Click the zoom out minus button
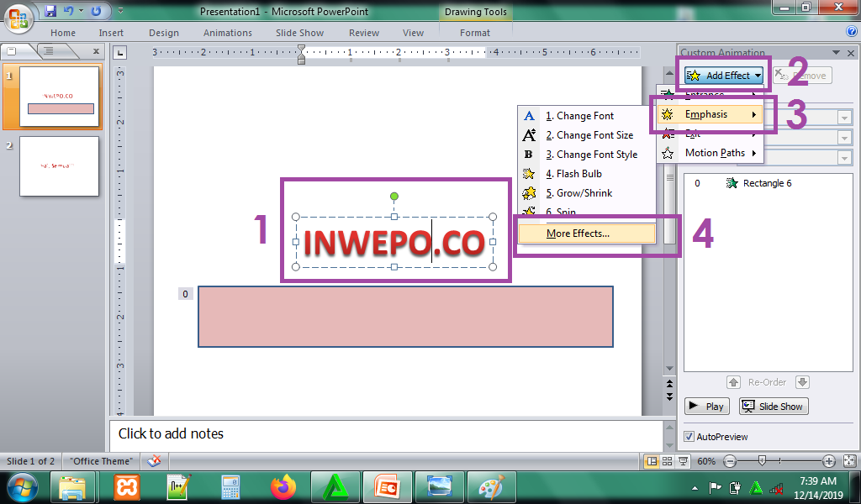Viewport: 861px width, 504px height. point(730,461)
